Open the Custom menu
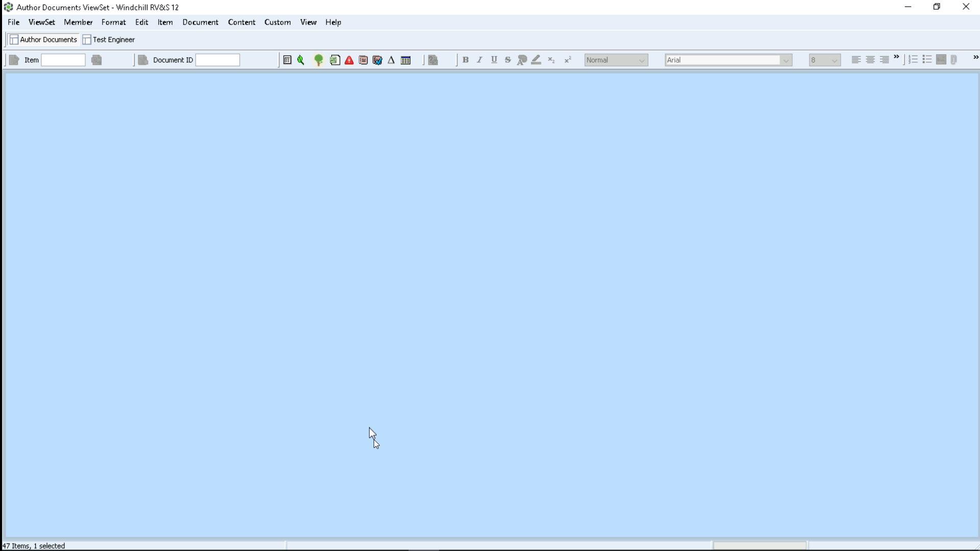Screen dimensions: 980x551 278,22
